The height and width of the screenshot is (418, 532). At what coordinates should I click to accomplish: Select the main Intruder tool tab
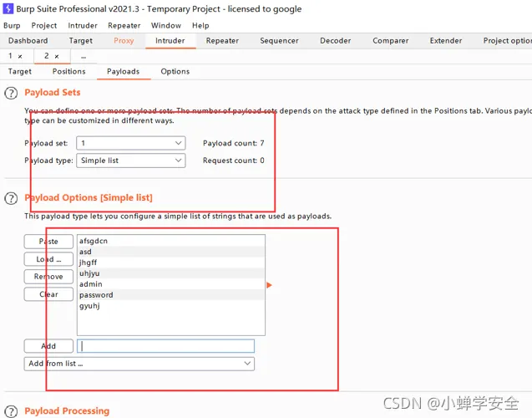click(x=170, y=41)
